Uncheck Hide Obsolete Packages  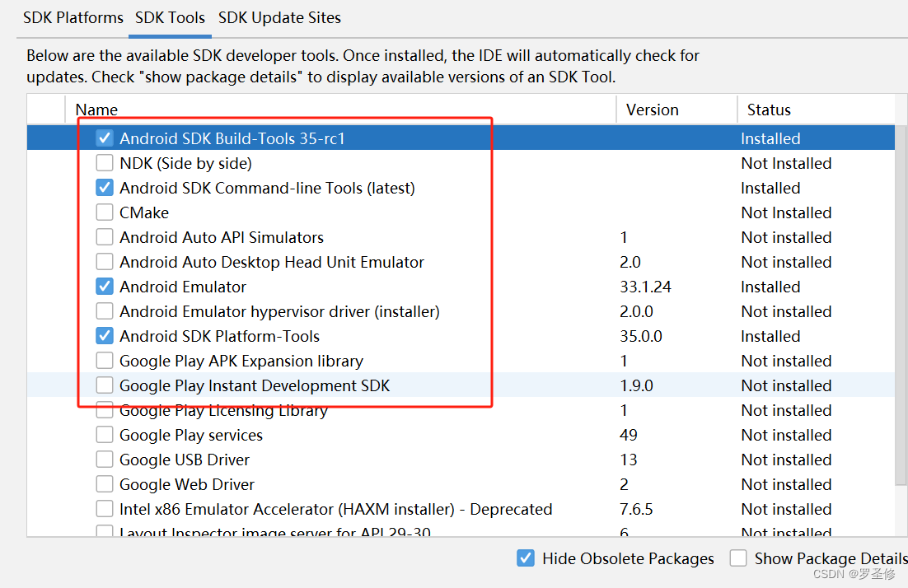(x=525, y=558)
